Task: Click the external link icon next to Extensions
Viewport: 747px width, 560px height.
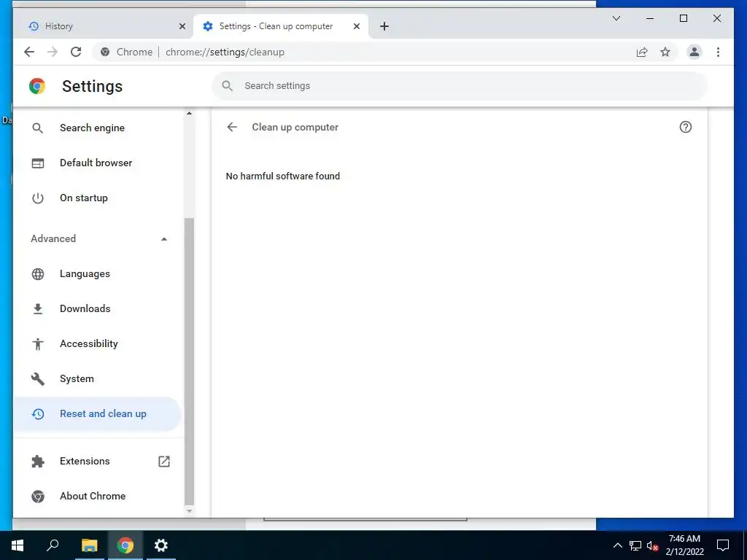Action: [164, 461]
